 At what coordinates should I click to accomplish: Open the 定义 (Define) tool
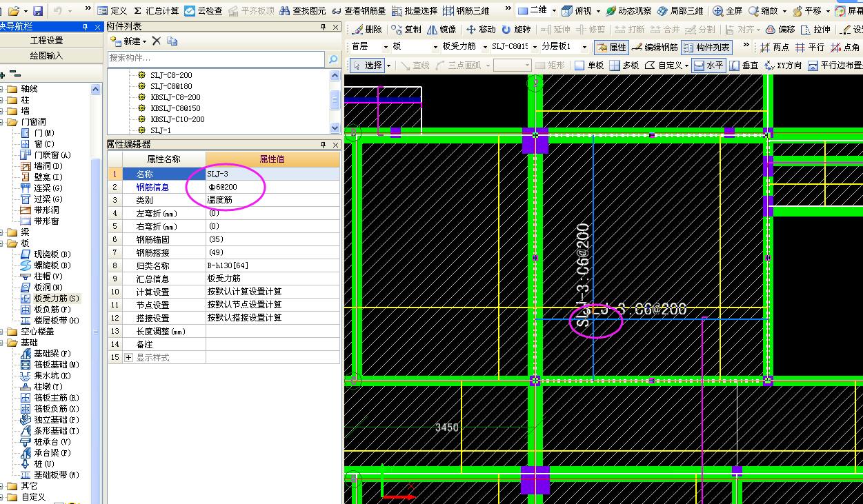click(x=112, y=11)
